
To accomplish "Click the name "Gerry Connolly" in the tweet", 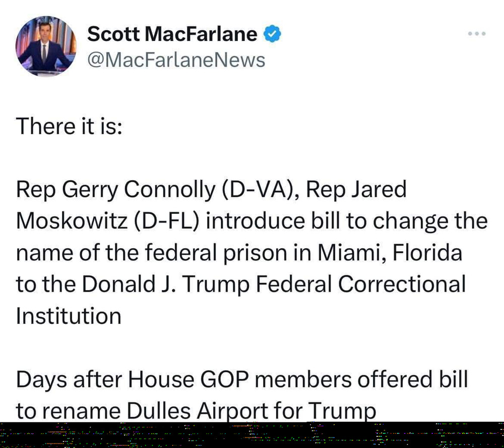I will (138, 190).
